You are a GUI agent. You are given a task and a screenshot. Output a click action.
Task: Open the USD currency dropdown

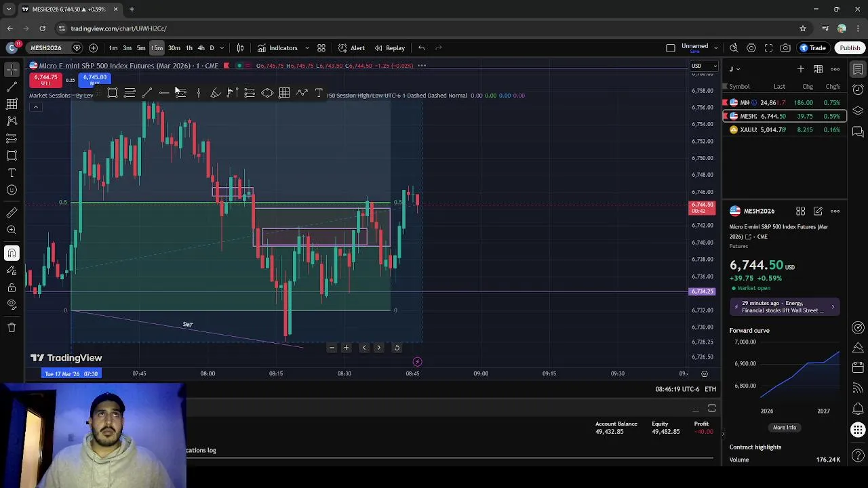tap(703, 66)
